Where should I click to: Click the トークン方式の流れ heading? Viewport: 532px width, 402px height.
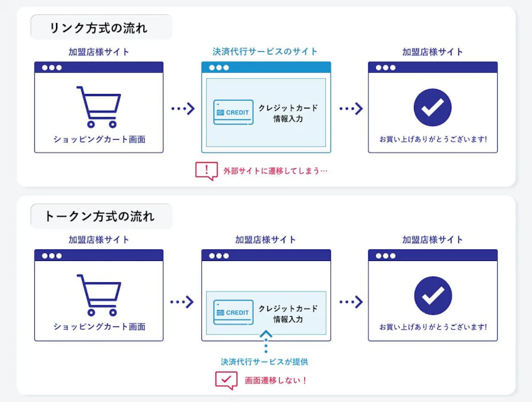[x=100, y=217]
